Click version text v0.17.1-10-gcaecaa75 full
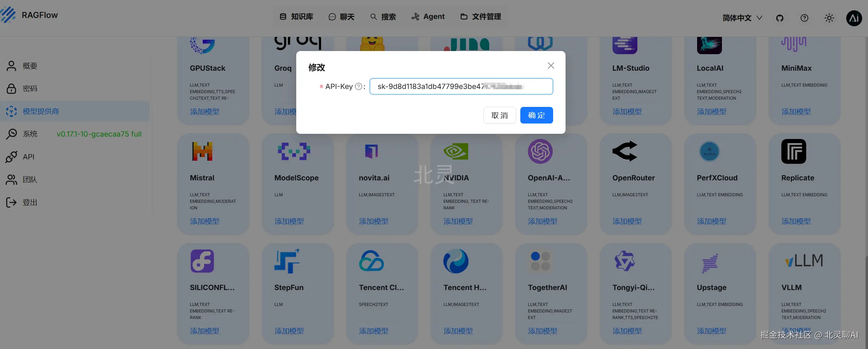Viewport: 868px width, 349px height. point(99,134)
